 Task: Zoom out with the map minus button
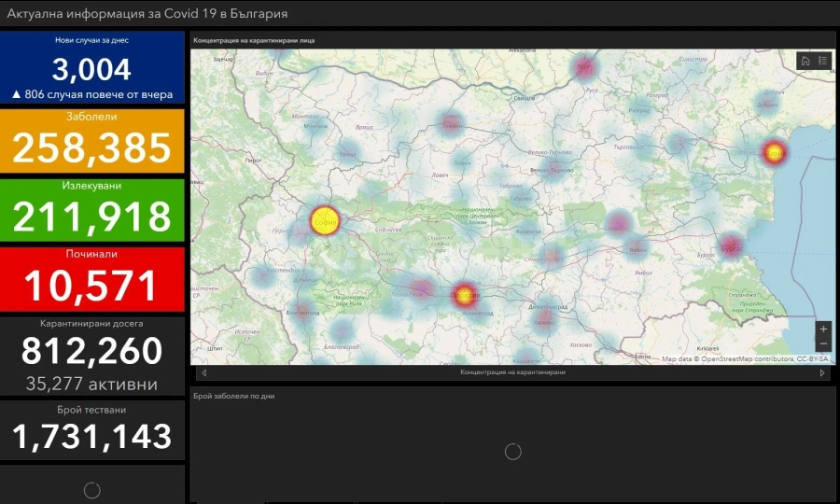[823, 343]
